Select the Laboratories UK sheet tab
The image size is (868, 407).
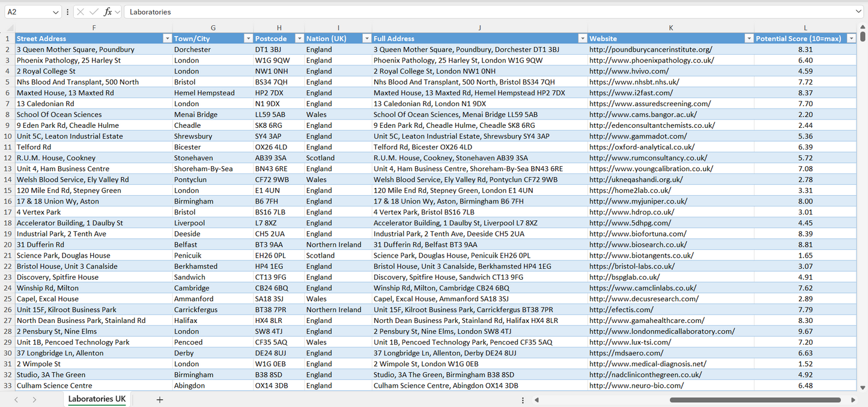coord(96,399)
